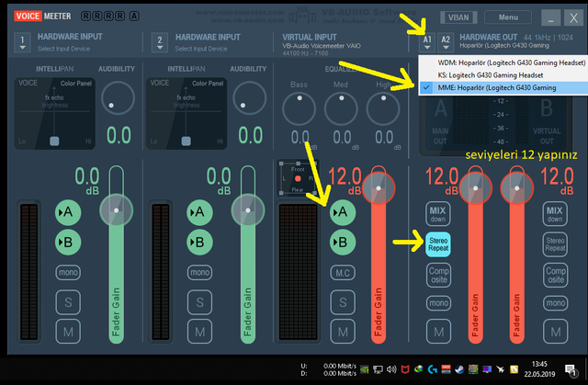
Task: Click the Med equalizer knob
Action: pos(341,108)
